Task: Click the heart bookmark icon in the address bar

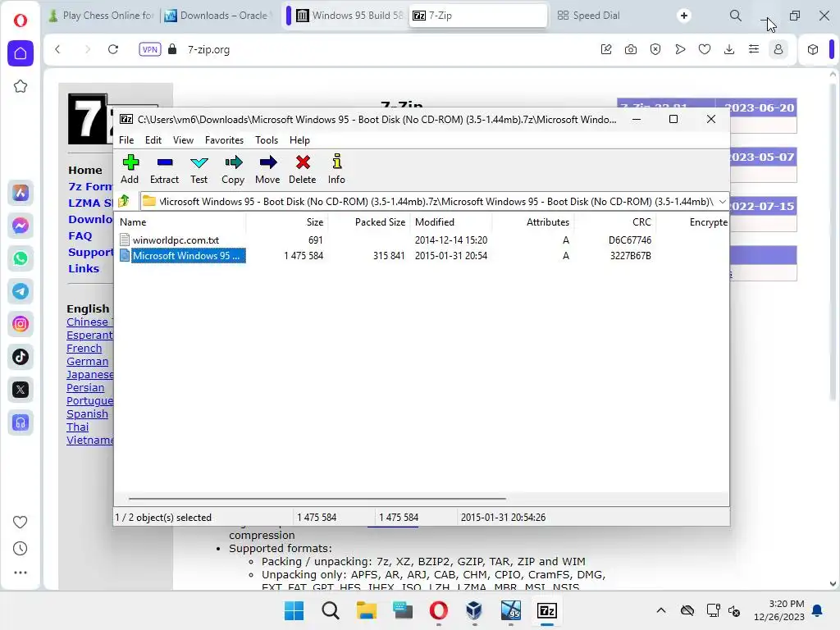Action: pos(705,49)
